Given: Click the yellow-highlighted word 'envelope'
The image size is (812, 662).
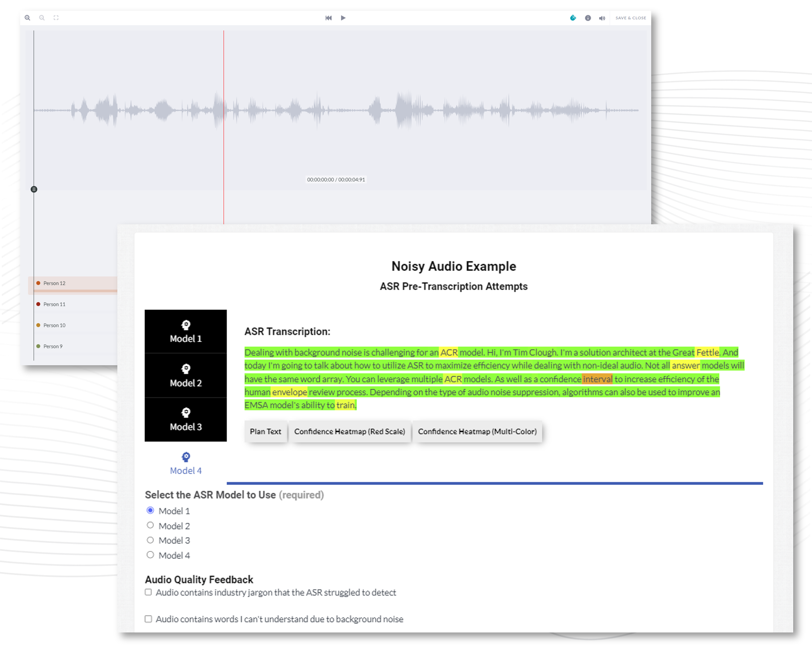Looking at the screenshot, I should point(289,392).
